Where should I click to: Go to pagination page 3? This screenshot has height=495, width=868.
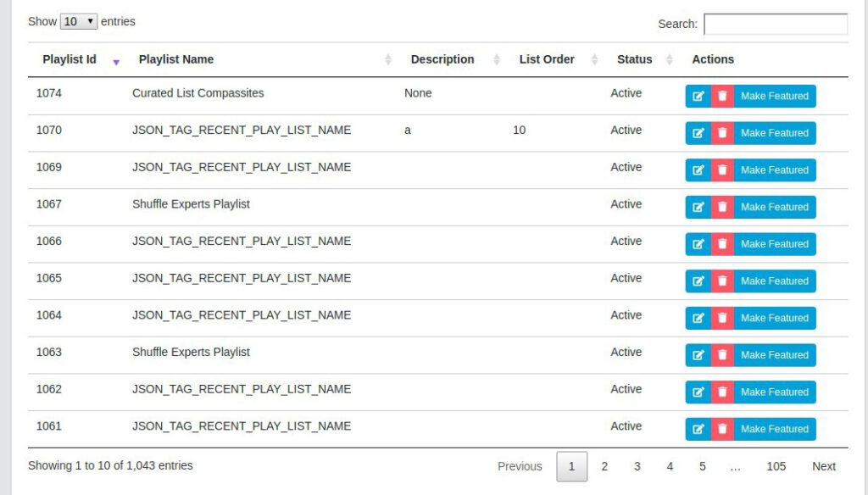[x=637, y=466]
